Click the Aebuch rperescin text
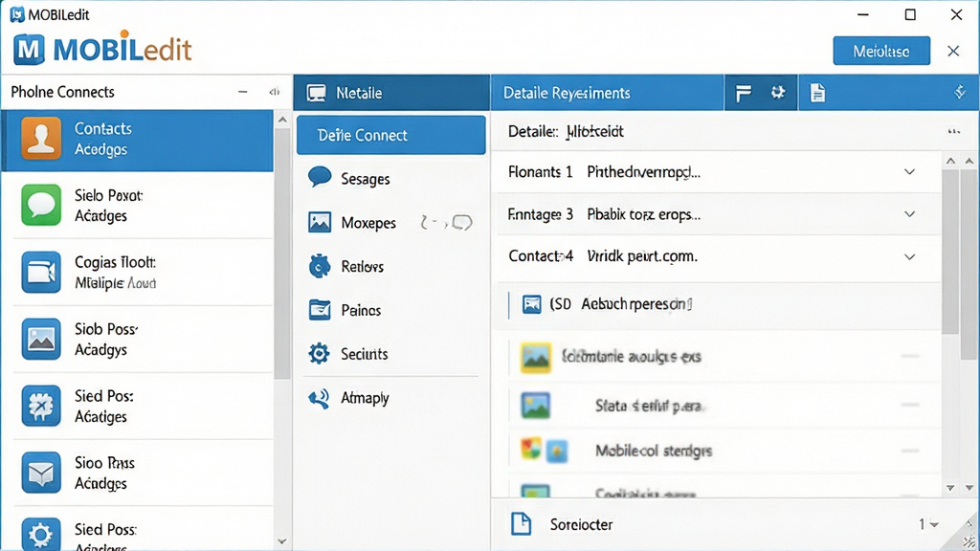This screenshot has height=551, width=980. [636, 304]
